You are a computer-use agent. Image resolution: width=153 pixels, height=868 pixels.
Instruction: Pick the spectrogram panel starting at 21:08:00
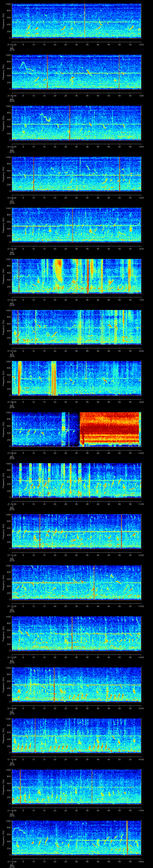pyautogui.click(x=76, y=378)
